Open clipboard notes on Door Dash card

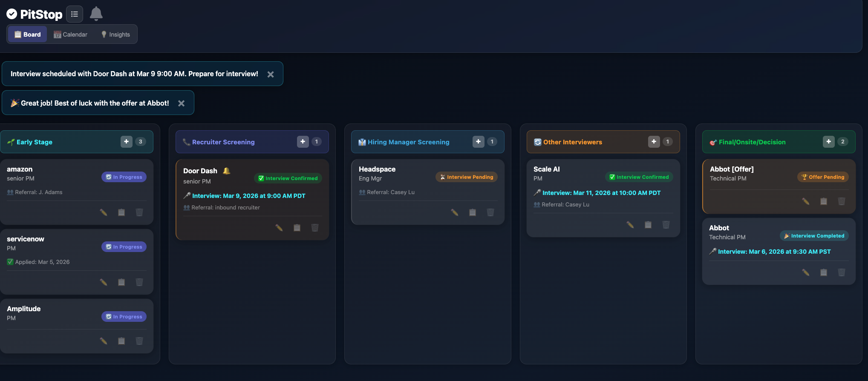pos(297,228)
